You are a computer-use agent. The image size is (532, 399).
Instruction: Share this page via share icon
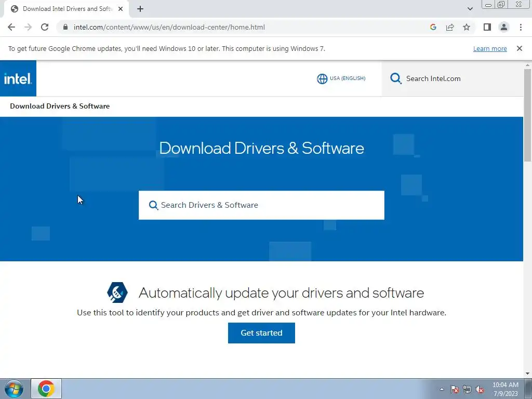coord(450,27)
